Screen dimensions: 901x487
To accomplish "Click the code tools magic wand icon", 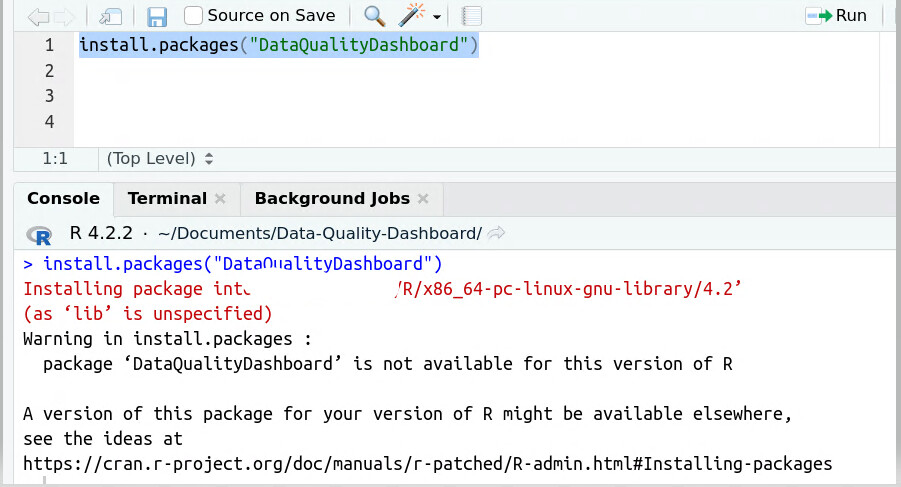I will [x=412, y=16].
